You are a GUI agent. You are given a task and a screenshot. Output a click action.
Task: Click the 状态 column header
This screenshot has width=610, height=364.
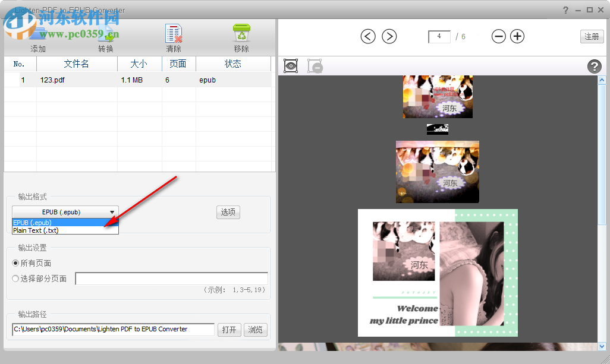pos(233,64)
